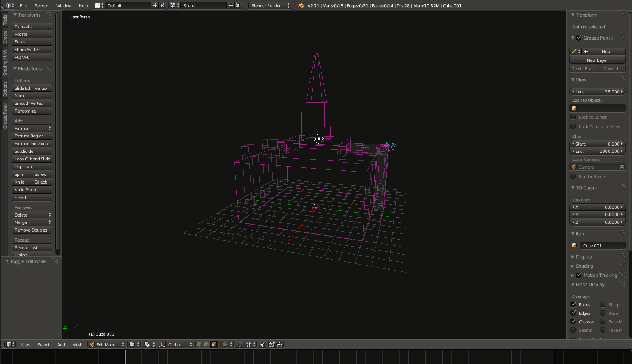This screenshot has width=632, height=364.
Task: Open the Edit Mode dropdown
Action: [x=106, y=344]
